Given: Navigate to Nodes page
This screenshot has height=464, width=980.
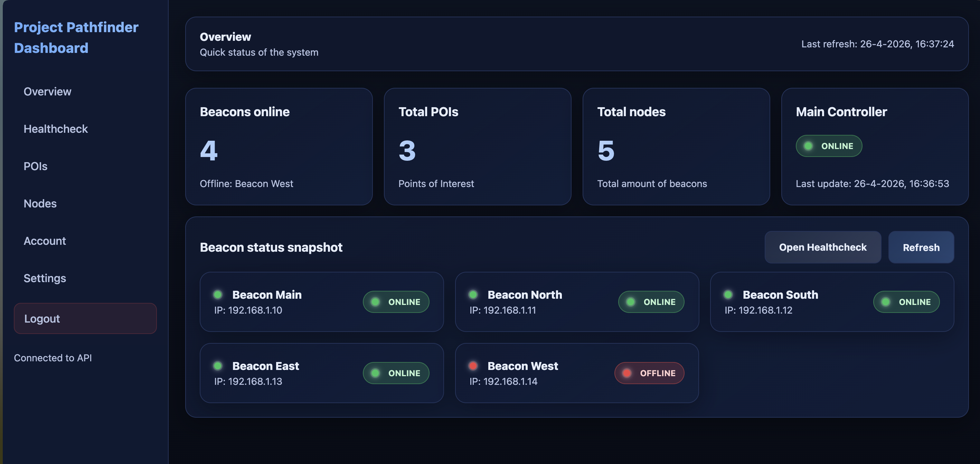Looking at the screenshot, I should 40,204.
